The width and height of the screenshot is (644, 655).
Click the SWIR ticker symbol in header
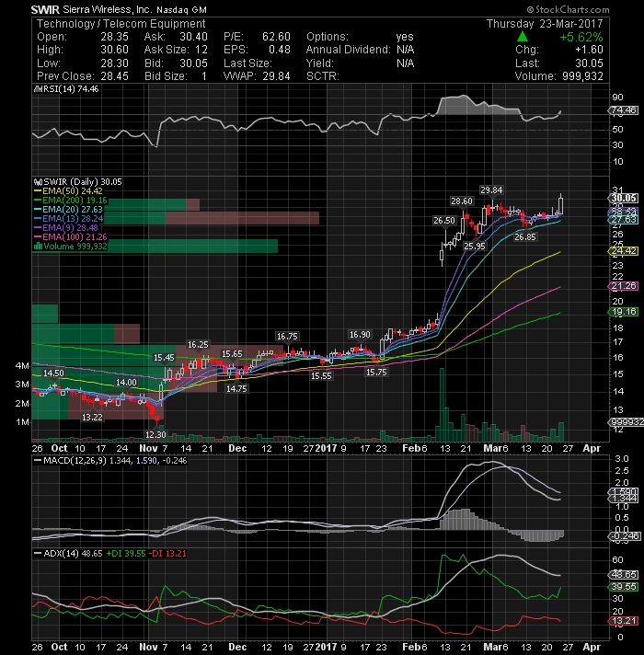45,9
